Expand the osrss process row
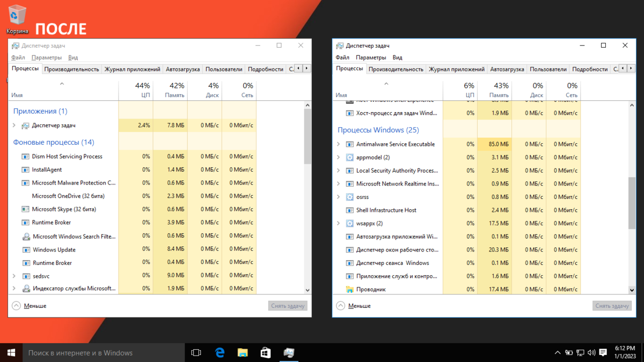644x362 pixels. click(x=338, y=197)
